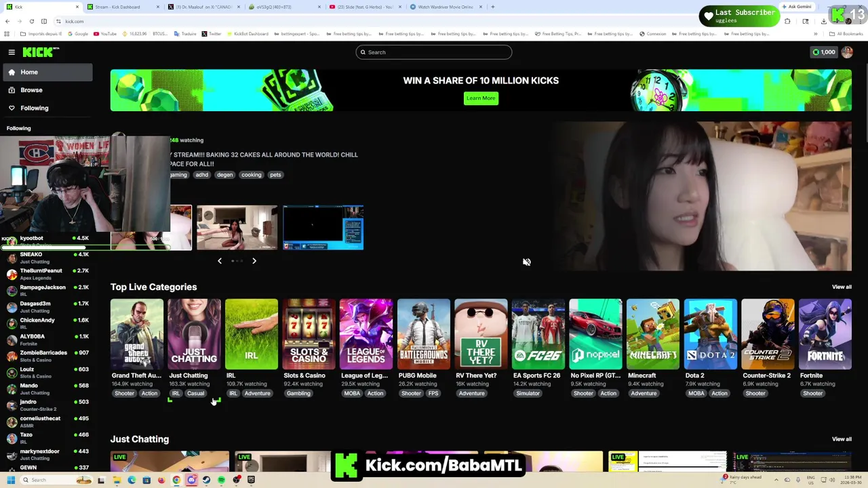Image resolution: width=868 pixels, height=488 pixels.
Task: Select the 'degen' stream tag
Action: [224, 175]
